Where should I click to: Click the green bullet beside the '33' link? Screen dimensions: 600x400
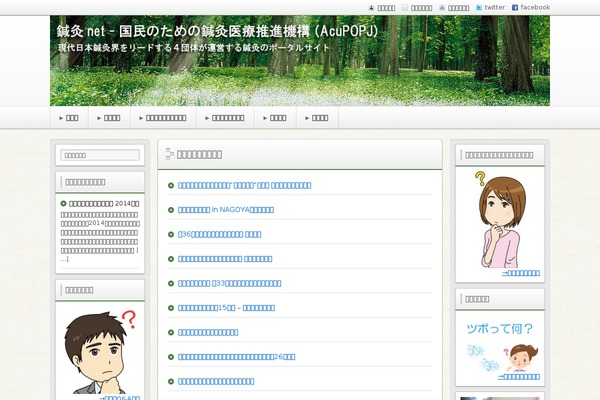(171, 283)
